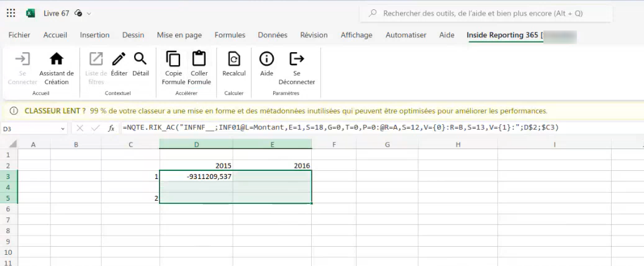The height and width of the screenshot is (266, 644).
Task: Click the fx insert function icon
Action: (111, 128)
